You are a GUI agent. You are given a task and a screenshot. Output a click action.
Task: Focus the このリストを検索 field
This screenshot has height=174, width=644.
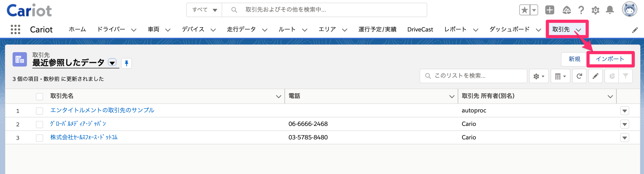pyautogui.click(x=473, y=76)
